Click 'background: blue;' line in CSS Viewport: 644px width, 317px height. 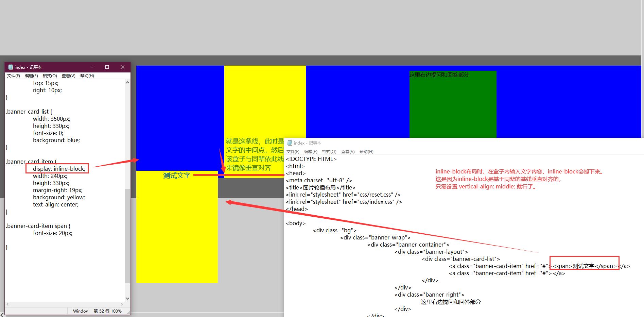[x=56, y=140]
